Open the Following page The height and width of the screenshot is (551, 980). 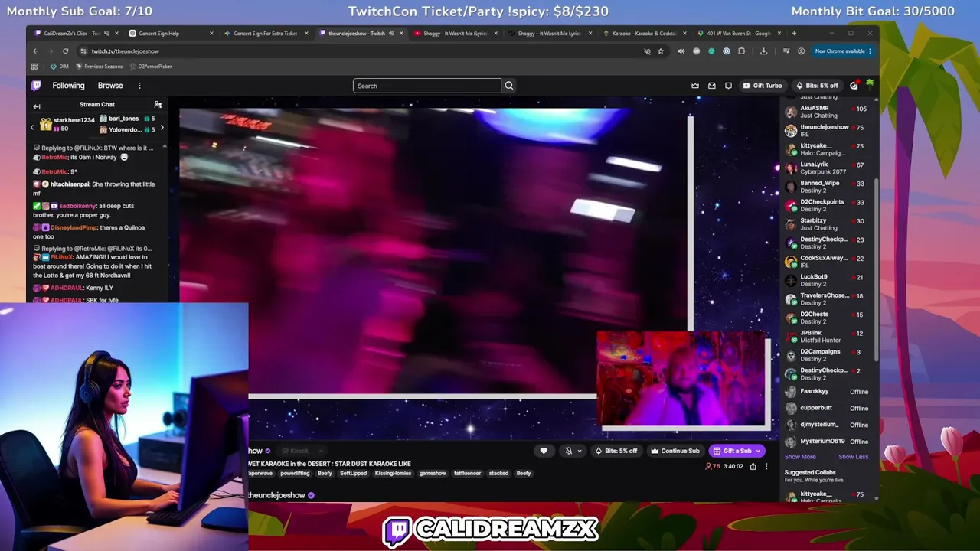[68, 86]
